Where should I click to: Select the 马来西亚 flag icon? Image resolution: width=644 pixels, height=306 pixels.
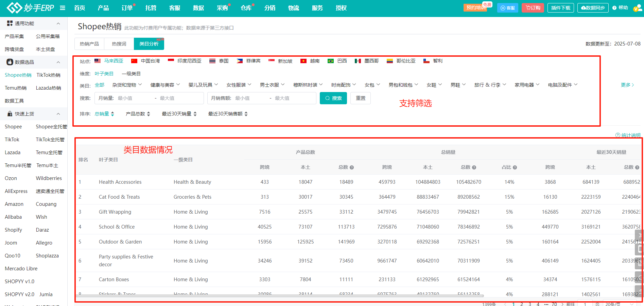click(98, 61)
